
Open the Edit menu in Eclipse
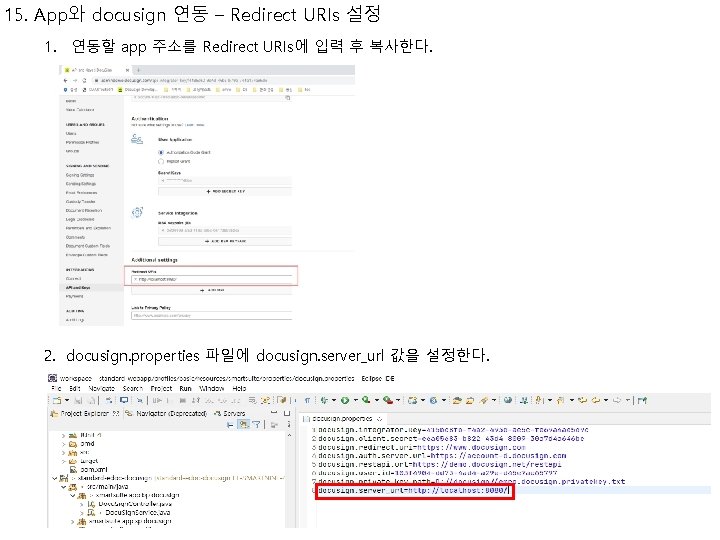point(74,388)
